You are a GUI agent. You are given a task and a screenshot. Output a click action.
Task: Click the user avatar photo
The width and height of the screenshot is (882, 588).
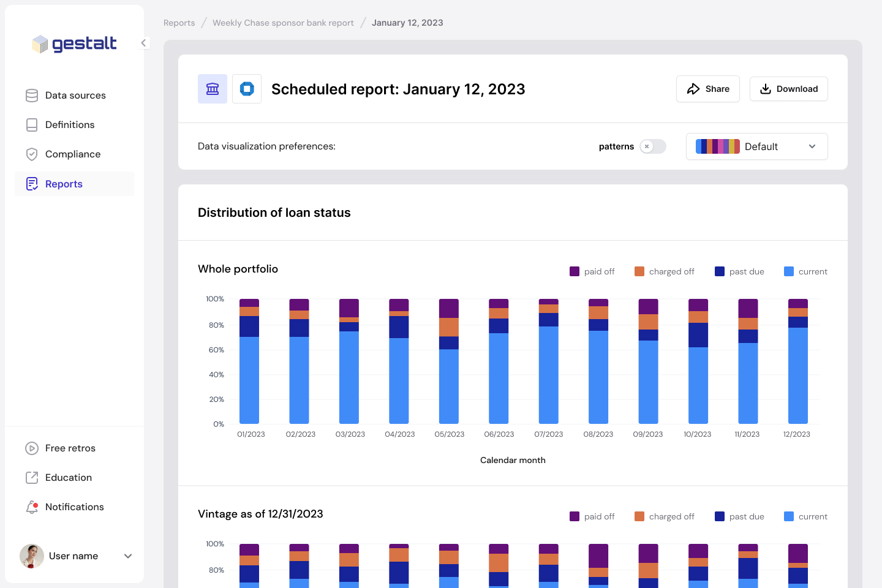coord(32,556)
